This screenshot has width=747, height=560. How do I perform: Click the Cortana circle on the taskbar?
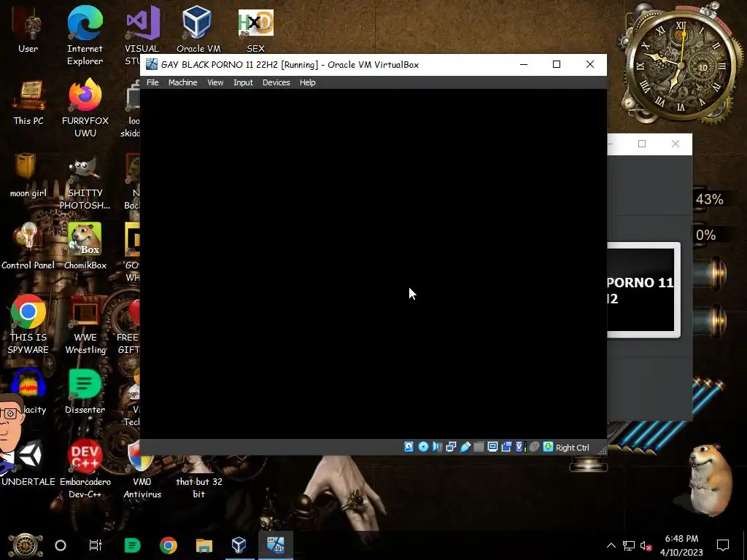(61, 545)
